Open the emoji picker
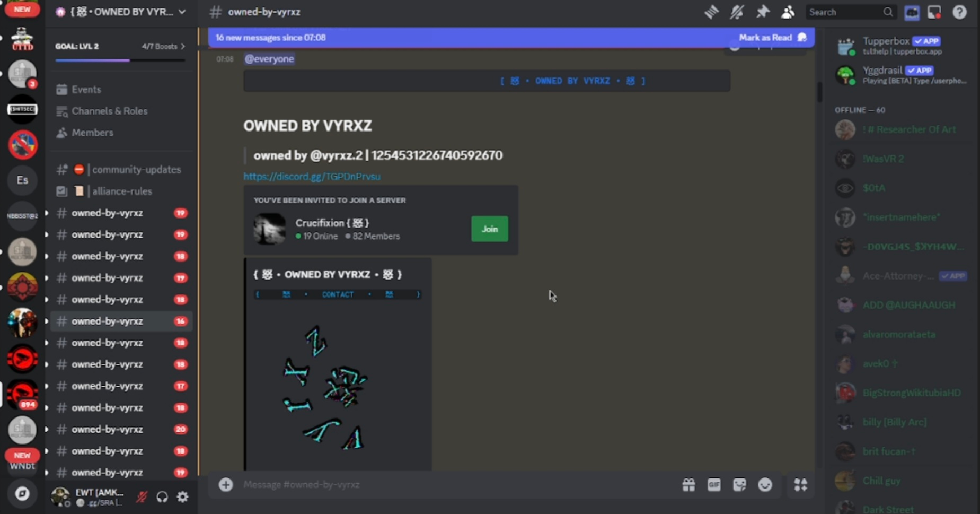 (x=765, y=485)
